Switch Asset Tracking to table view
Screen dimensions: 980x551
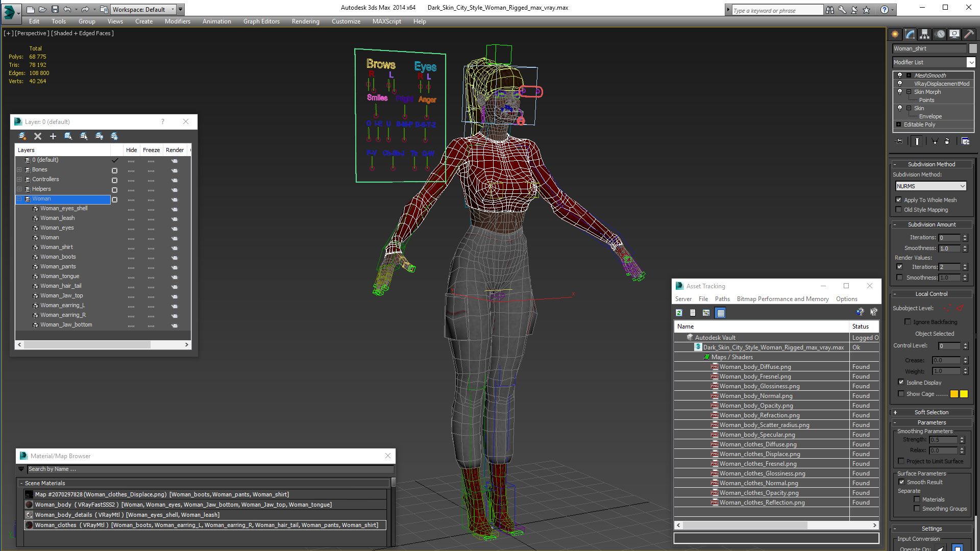pos(720,313)
